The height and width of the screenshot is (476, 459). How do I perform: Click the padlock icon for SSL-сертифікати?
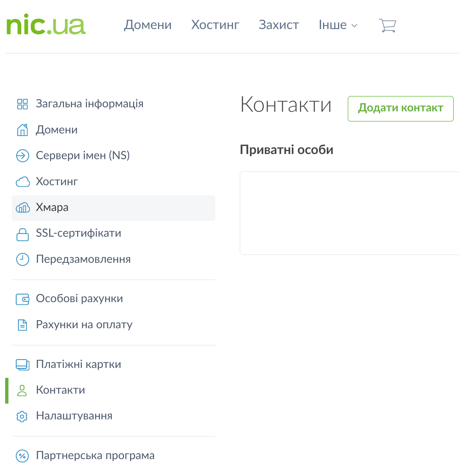pos(22,234)
